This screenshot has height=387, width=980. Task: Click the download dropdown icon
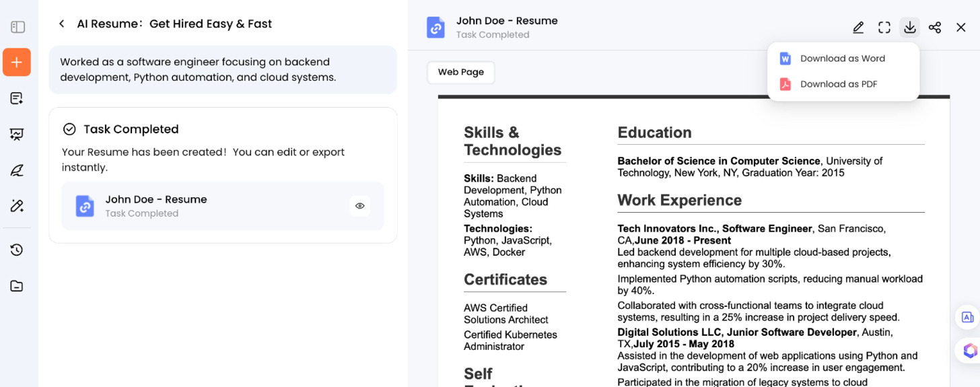coord(909,28)
